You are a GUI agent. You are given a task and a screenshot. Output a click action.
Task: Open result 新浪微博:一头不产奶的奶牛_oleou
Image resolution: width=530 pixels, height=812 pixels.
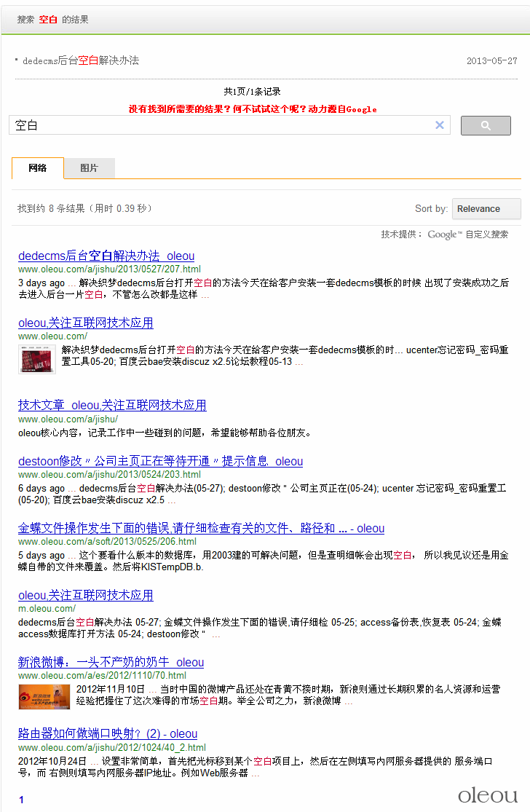pyautogui.click(x=111, y=662)
